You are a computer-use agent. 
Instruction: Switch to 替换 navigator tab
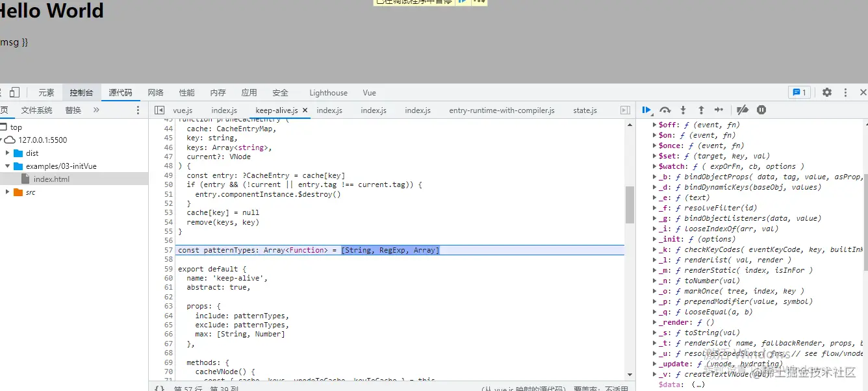coord(73,110)
